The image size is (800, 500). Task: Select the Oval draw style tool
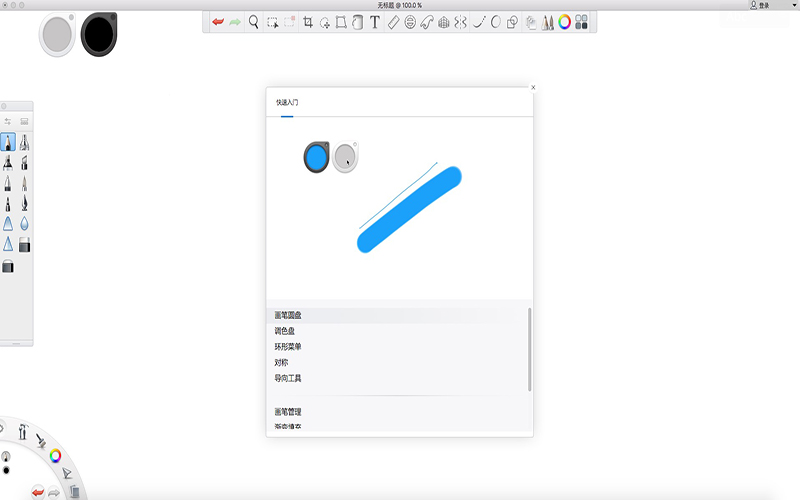(495, 22)
